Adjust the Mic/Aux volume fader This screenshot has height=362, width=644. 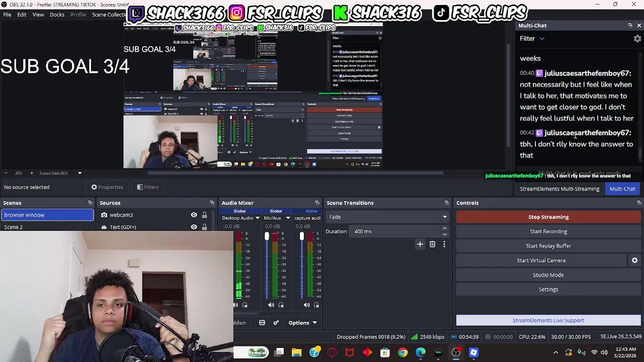coord(267,236)
